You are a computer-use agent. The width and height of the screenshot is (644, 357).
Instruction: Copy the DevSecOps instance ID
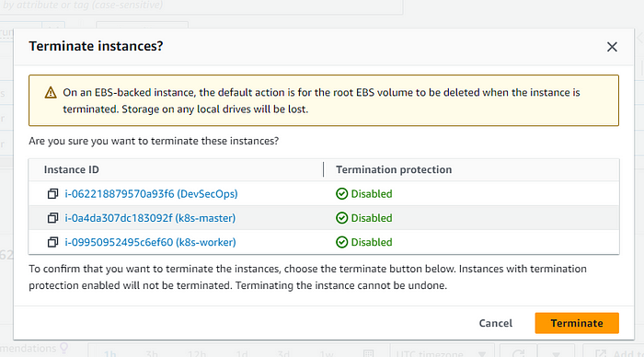tap(52, 194)
